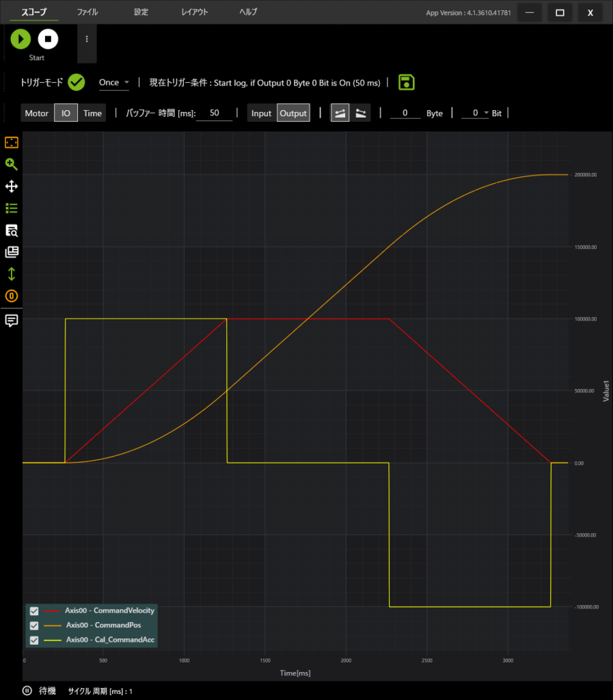Click the white stop recording button
The image size is (613, 700).
(48, 40)
